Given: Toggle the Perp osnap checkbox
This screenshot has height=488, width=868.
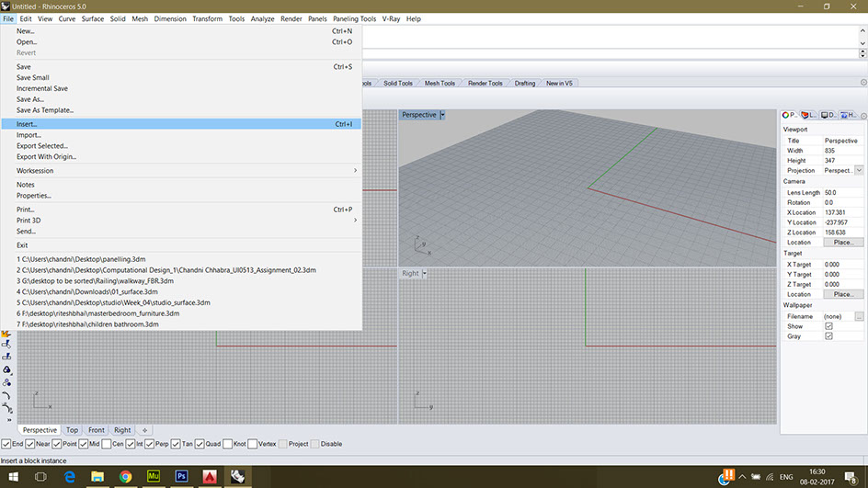Looking at the screenshot, I should pyautogui.click(x=150, y=444).
